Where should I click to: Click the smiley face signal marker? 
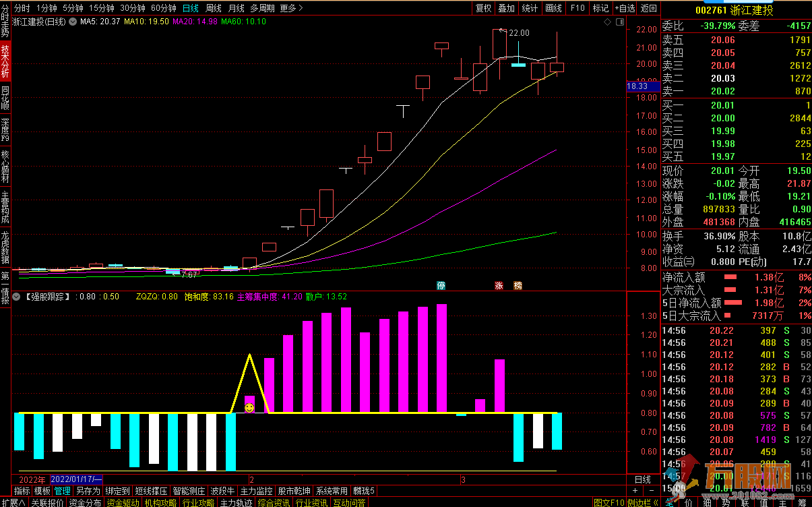click(249, 408)
